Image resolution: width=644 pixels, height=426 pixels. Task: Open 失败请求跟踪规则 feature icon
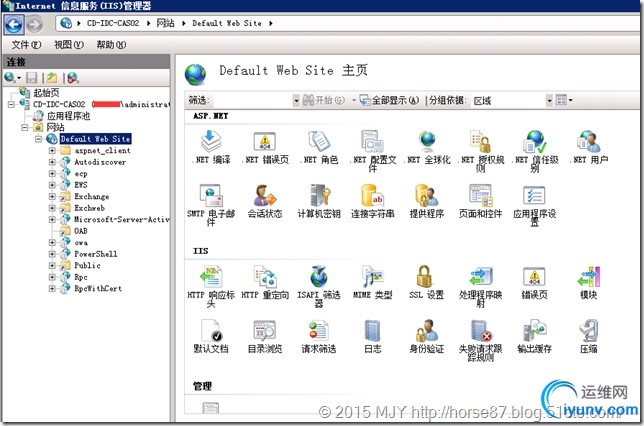[481, 340]
